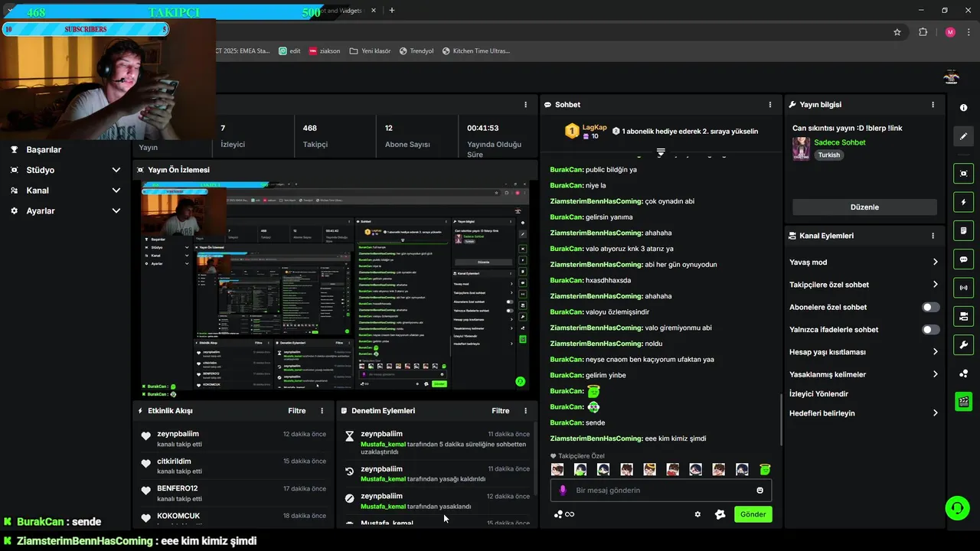This screenshot has height=551, width=980.
Task: Click the green clapperboard clips icon
Action: coord(963,401)
